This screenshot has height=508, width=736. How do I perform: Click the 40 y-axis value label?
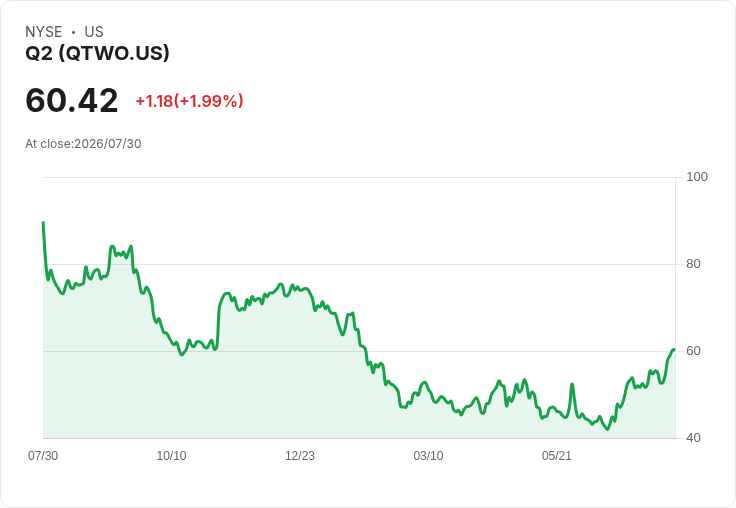tap(693, 438)
